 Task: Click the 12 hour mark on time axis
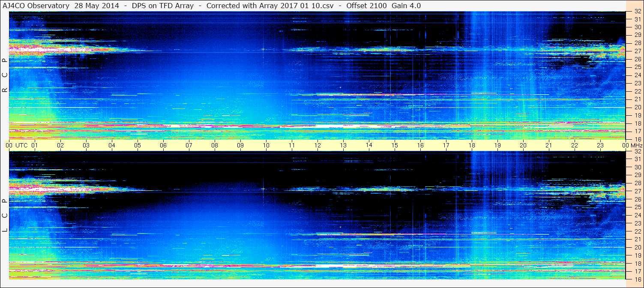318,145
